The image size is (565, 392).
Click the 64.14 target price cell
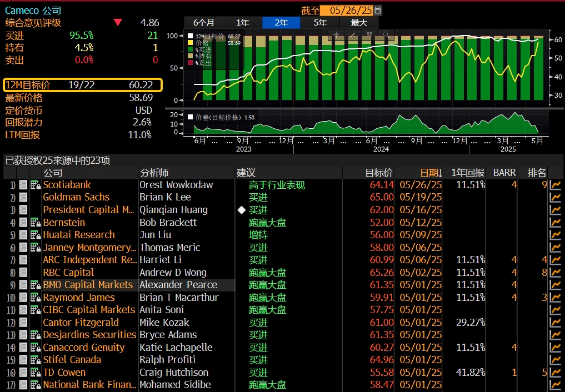(382, 185)
